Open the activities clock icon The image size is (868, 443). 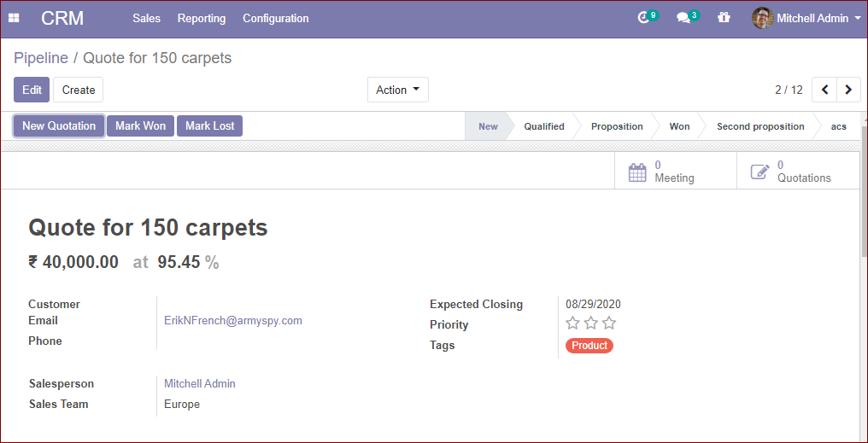642,18
